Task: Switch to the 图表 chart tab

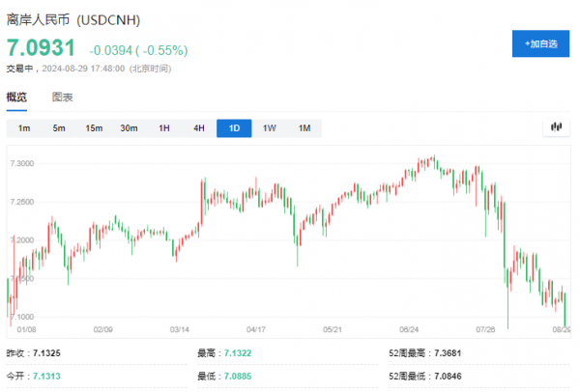Action: (63, 98)
